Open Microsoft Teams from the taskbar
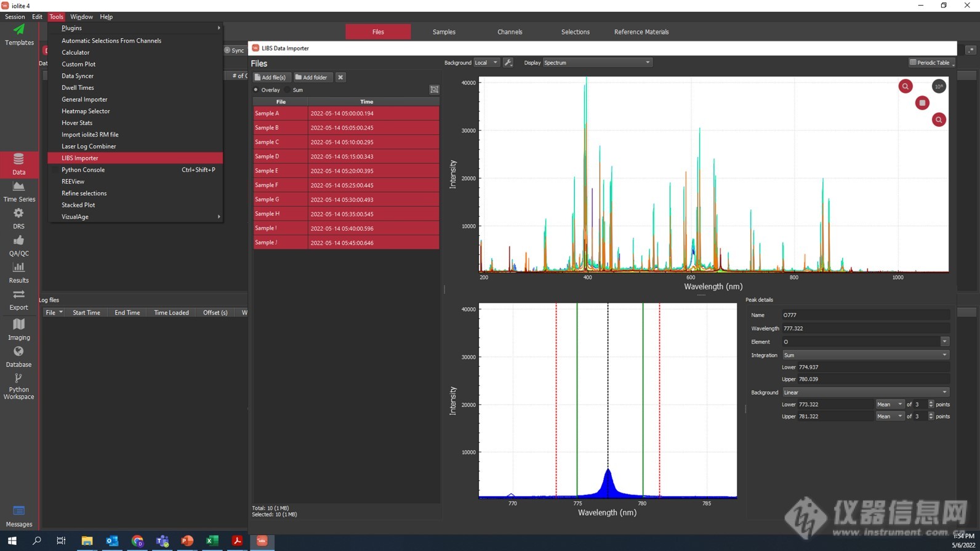Image resolution: width=980 pixels, height=551 pixels. (x=163, y=541)
